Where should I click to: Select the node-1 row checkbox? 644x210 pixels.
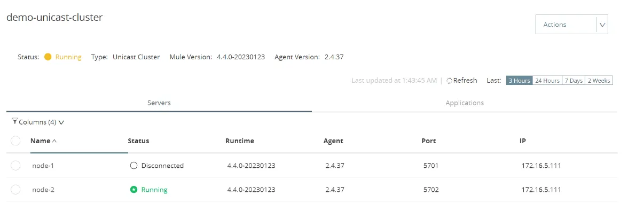(x=15, y=166)
